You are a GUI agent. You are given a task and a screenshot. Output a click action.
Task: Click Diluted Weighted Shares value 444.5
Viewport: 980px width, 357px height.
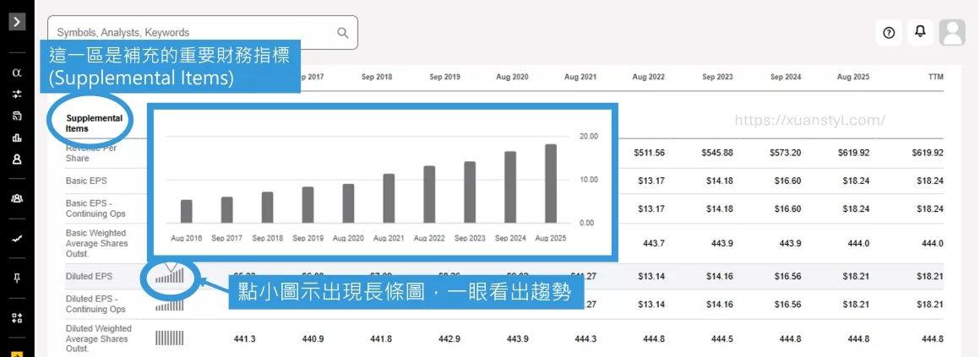pyautogui.click(x=721, y=339)
